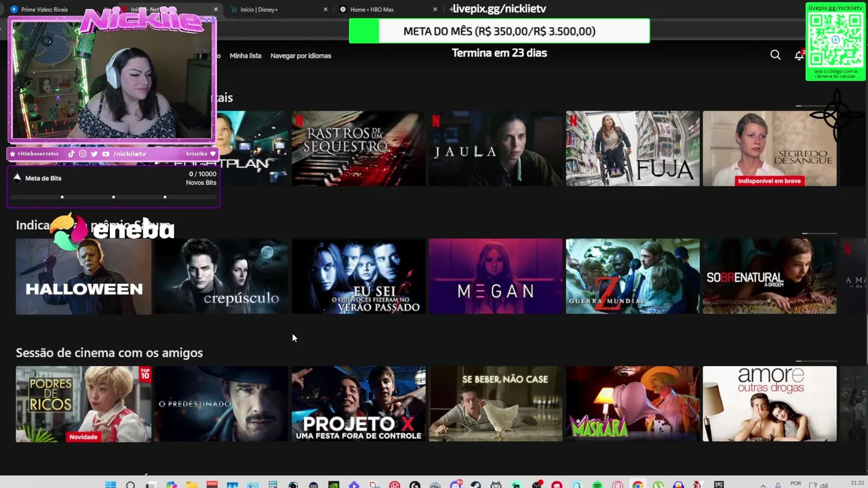Image resolution: width=868 pixels, height=488 pixels.
Task: Open the Segredo de Sangue thumbnail
Action: click(770, 148)
